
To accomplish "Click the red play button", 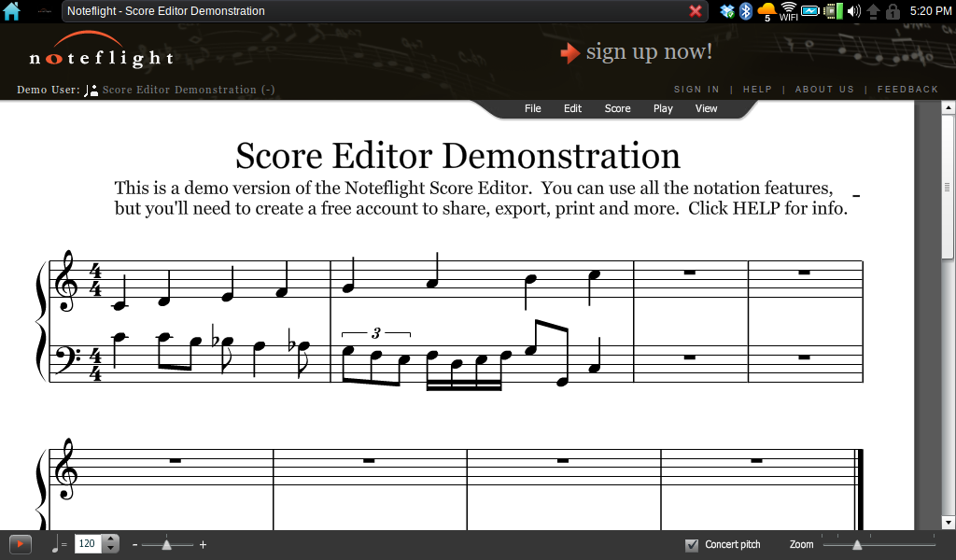I will pos(21,544).
